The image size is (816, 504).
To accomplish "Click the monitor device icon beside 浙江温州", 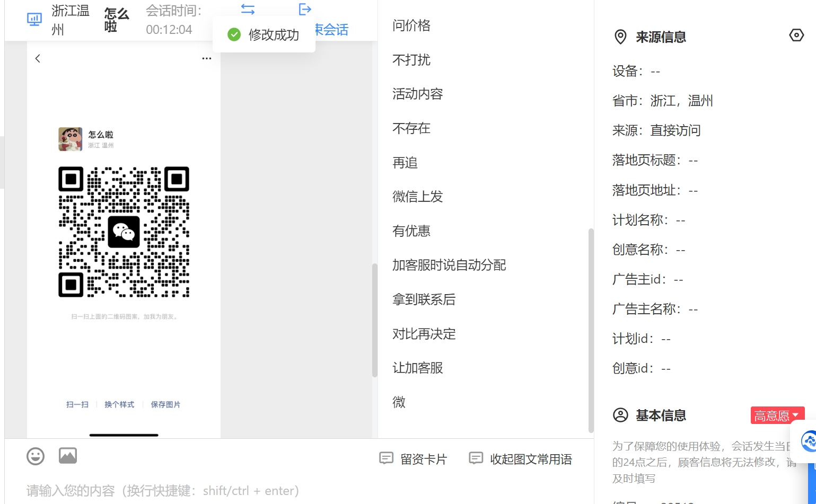I will tap(34, 20).
